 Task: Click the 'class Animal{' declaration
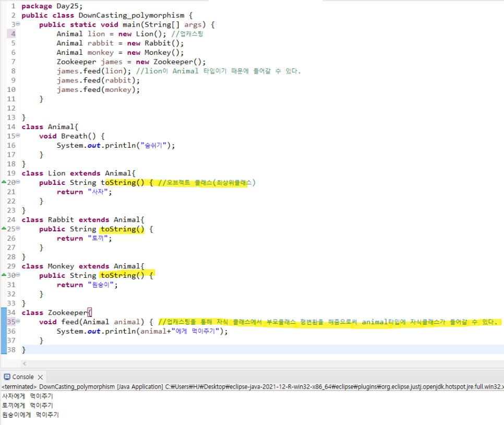tap(50, 127)
